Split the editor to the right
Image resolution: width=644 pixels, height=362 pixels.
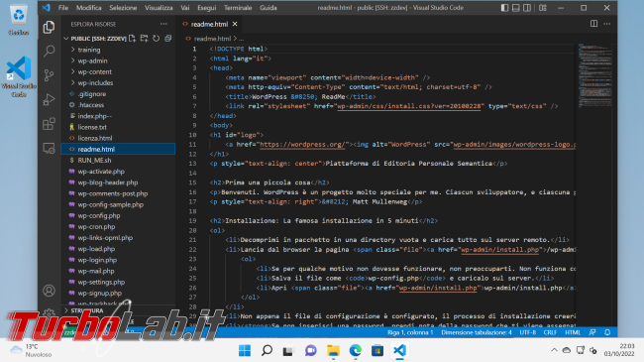pyautogui.click(x=593, y=24)
